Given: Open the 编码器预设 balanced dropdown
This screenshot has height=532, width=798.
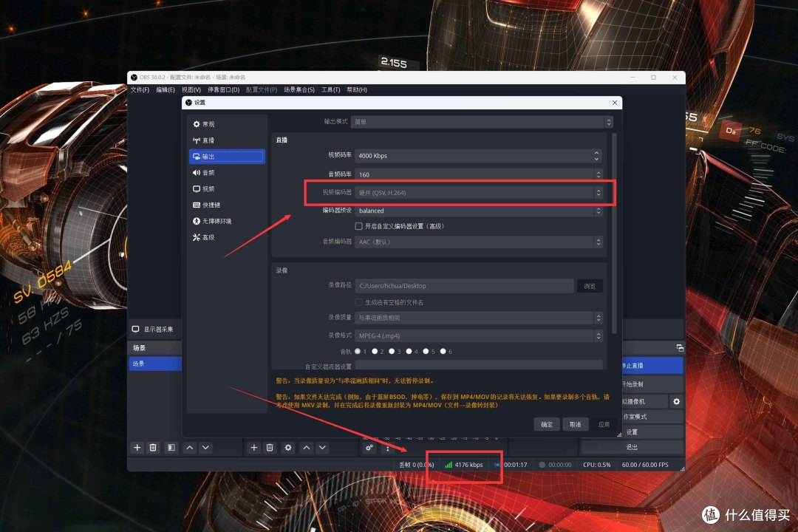Looking at the screenshot, I should pyautogui.click(x=479, y=211).
